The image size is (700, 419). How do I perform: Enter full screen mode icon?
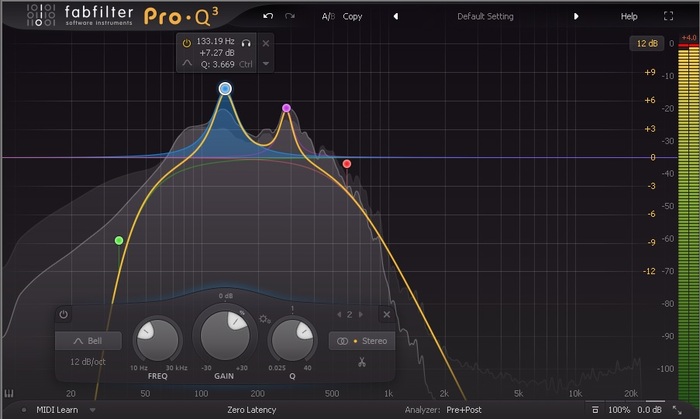click(x=668, y=16)
